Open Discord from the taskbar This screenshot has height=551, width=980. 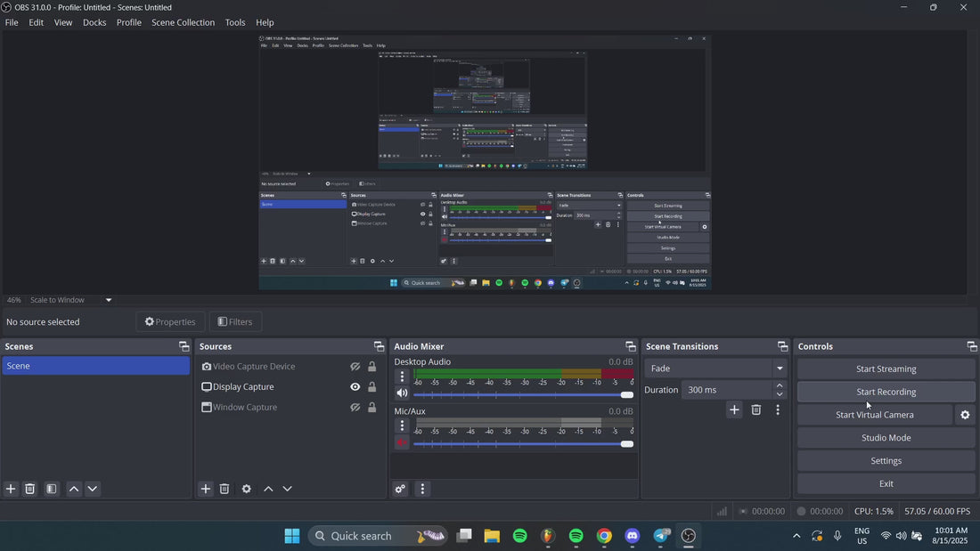click(x=632, y=536)
